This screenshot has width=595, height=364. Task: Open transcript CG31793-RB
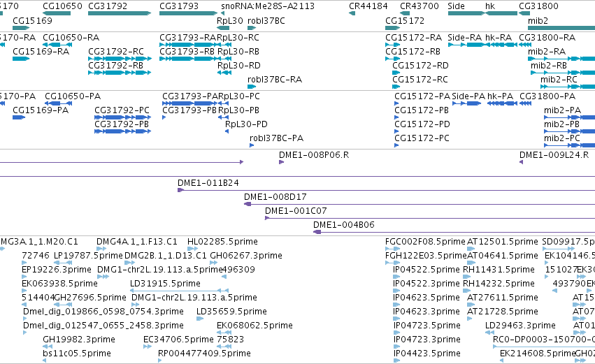pyautogui.click(x=187, y=52)
